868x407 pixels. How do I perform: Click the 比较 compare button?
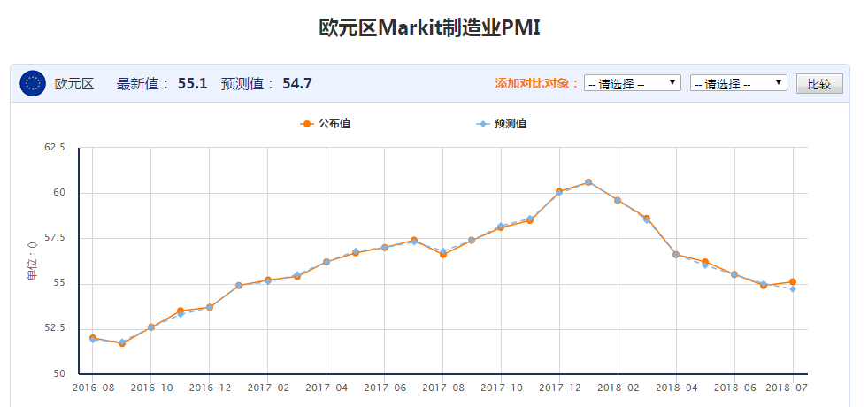(819, 84)
